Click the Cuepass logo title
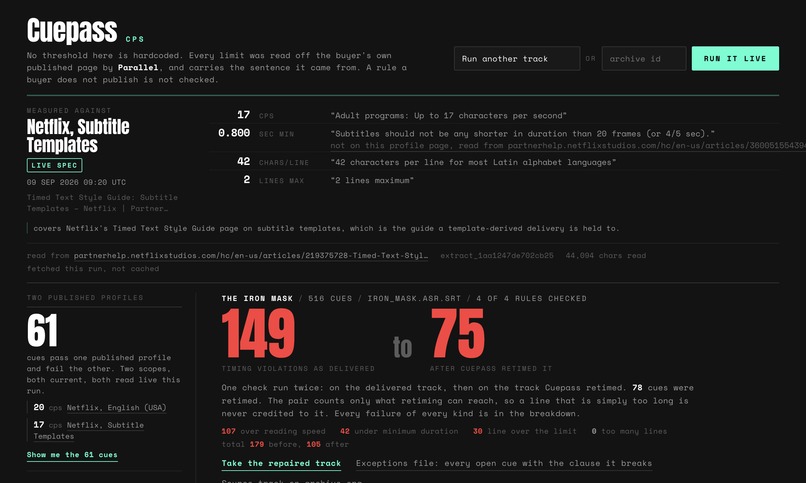This screenshot has height=483, width=806. tap(72, 30)
